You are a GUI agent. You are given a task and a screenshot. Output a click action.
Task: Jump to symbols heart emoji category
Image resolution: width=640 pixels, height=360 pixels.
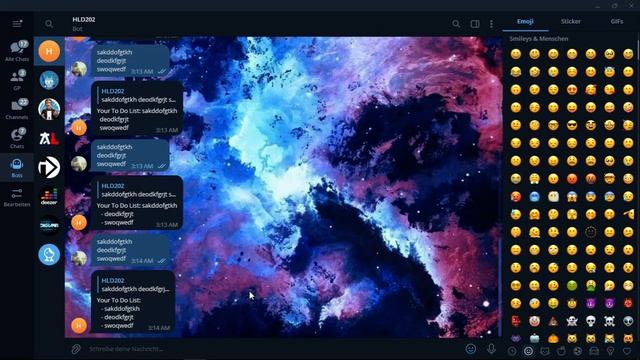[x=627, y=351]
